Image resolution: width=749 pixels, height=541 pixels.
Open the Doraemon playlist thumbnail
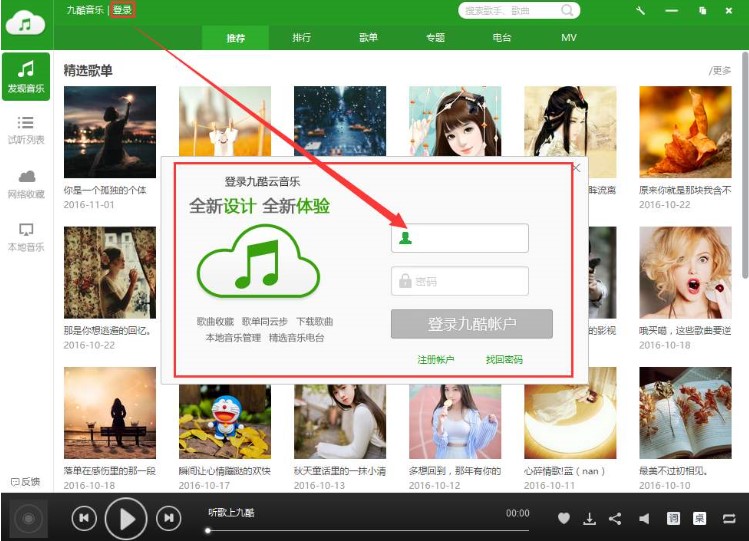225,422
